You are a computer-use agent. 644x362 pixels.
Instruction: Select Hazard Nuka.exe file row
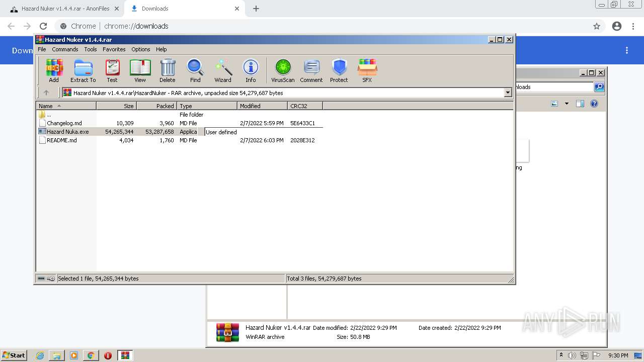click(179, 132)
